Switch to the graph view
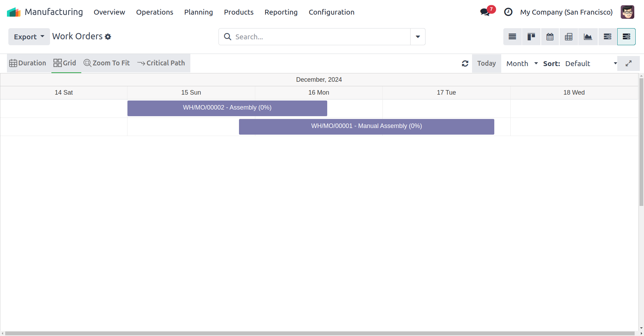 click(588, 37)
